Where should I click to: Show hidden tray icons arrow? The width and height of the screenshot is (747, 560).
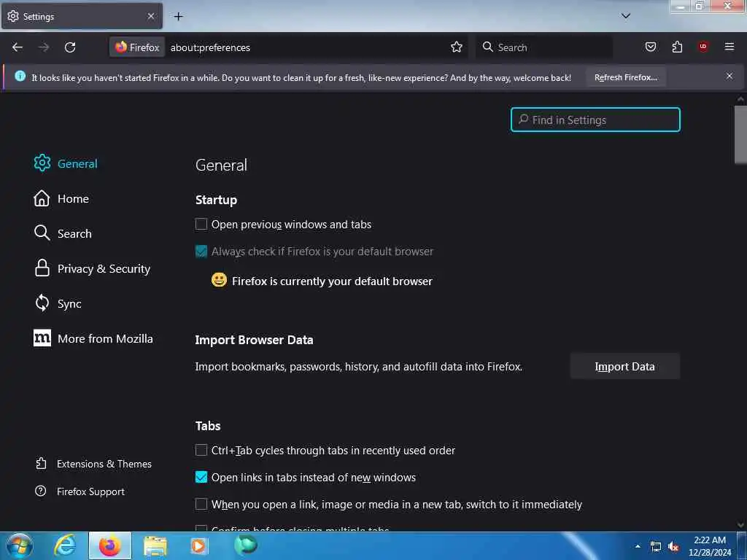[x=638, y=546]
